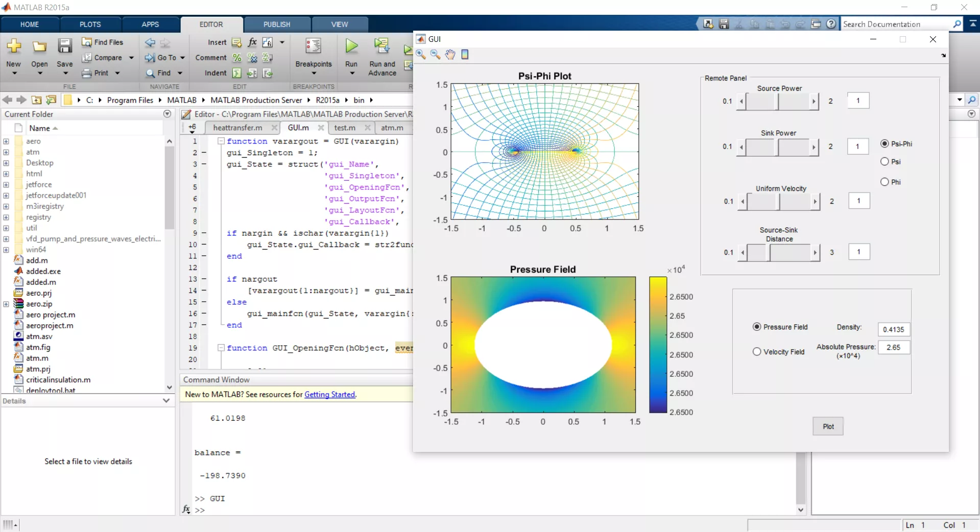Select the Pan hand tool in GUI
Image resolution: width=980 pixels, height=532 pixels.
pos(450,55)
